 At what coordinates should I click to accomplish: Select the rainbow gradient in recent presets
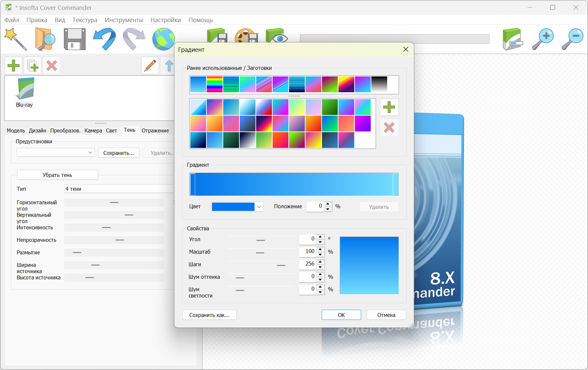[x=214, y=84]
